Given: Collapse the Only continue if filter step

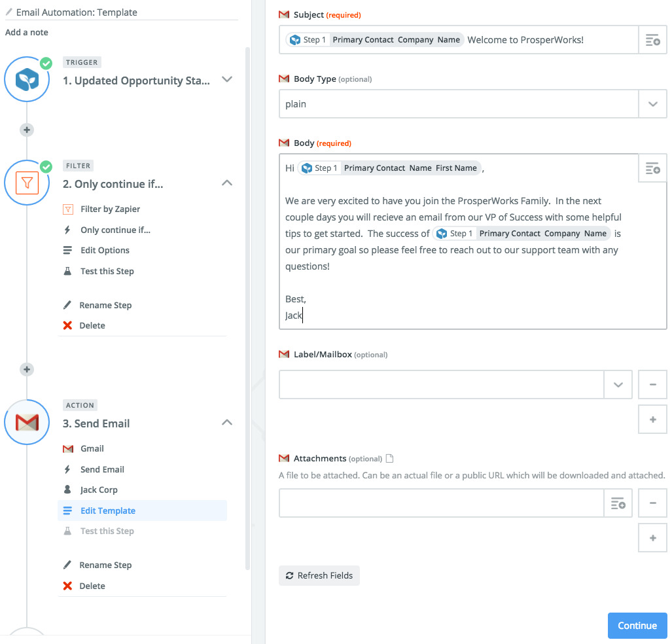Looking at the screenshot, I should pyautogui.click(x=227, y=183).
